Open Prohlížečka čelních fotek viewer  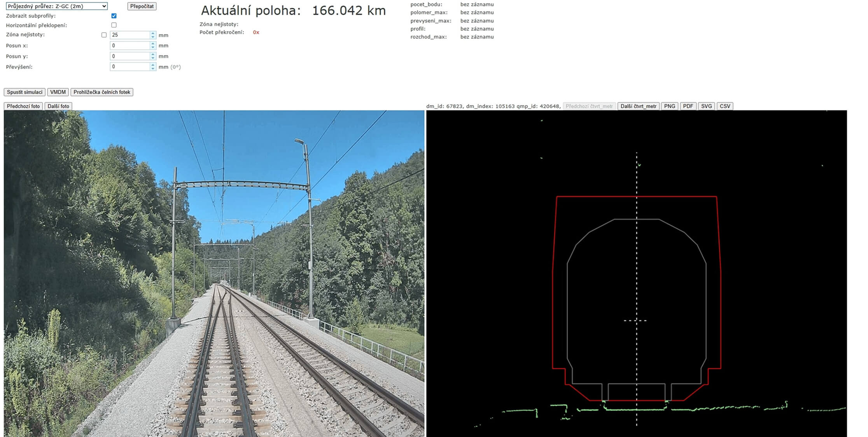coord(101,92)
